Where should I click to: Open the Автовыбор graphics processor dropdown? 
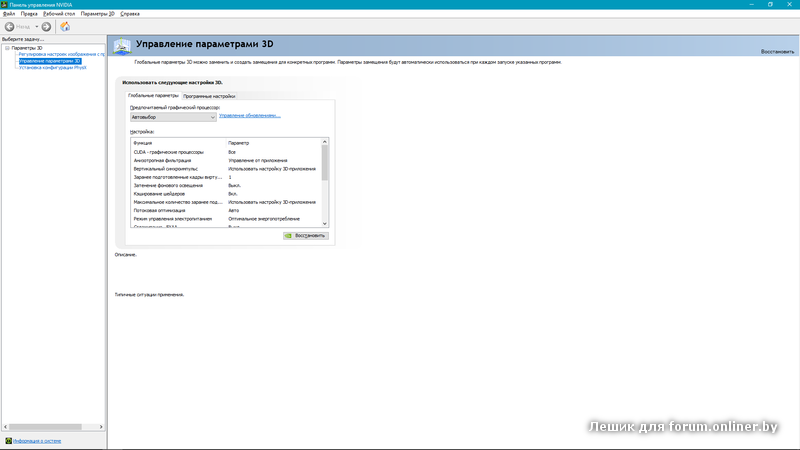point(173,117)
